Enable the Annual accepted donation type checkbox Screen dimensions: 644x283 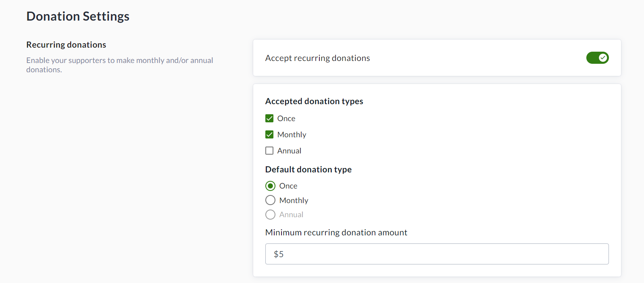point(269,151)
